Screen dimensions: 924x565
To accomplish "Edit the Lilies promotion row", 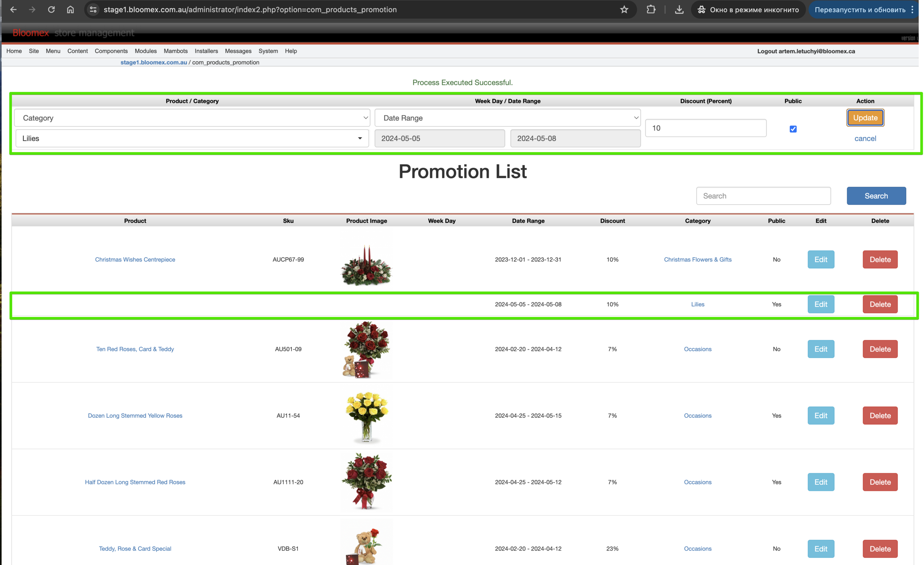I will click(820, 304).
